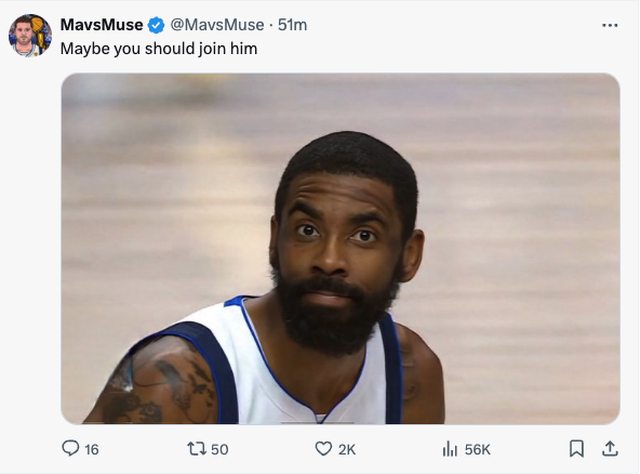Click the "Maybe you should join him" text

(158, 47)
